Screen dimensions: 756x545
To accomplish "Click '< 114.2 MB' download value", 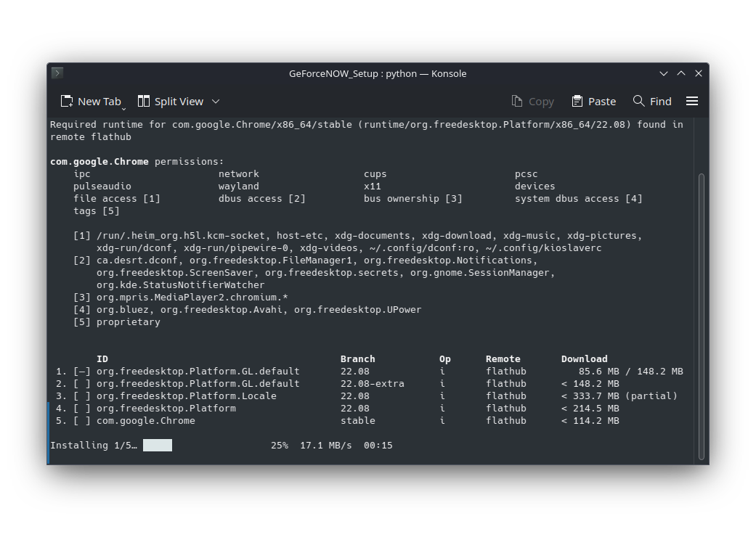I will coord(590,420).
